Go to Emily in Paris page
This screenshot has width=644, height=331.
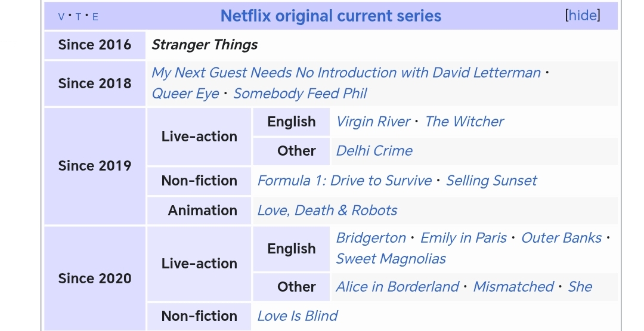(463, 238)
